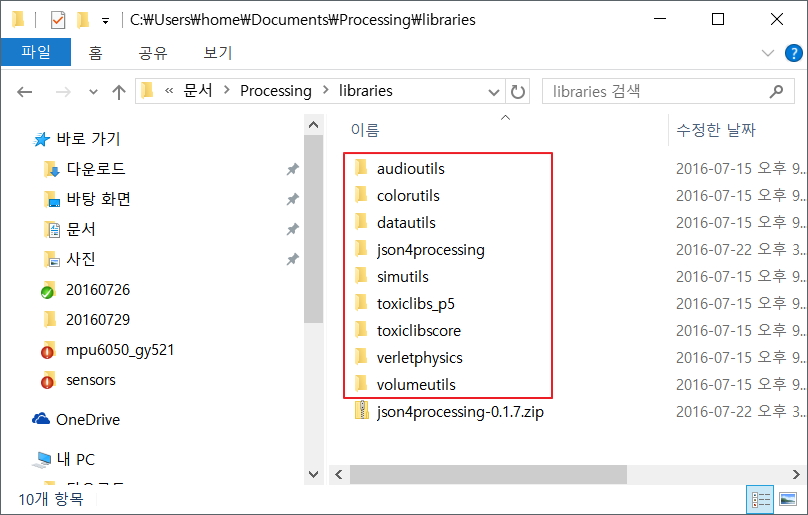Image resolution: width=808 pixels, height=515 pixels.
Task: Click the Properties checkmark icon in title bar
Action: pos(58,20)
